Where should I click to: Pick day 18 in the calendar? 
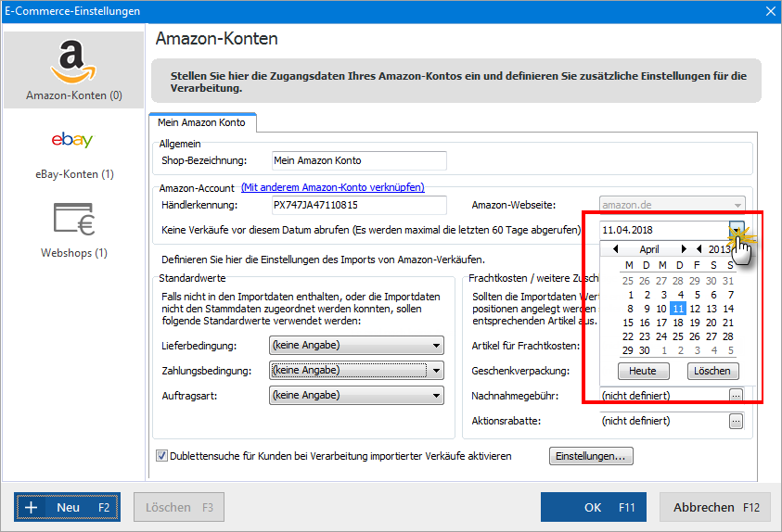(678, 323)
